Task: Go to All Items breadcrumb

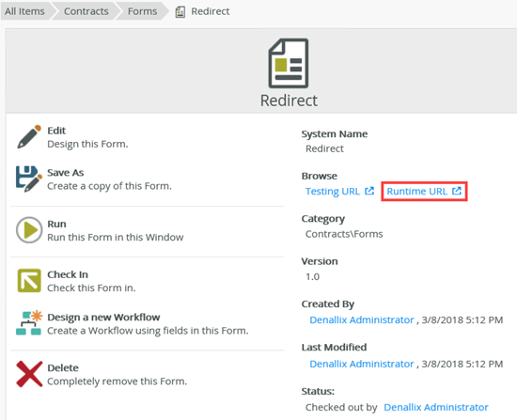Action: pos(24,11)
